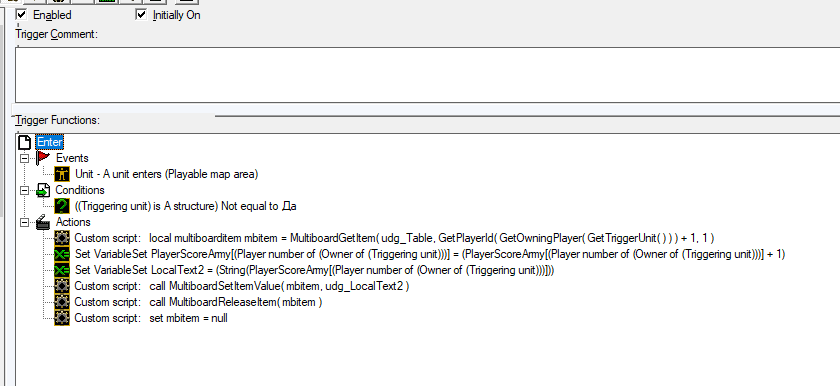Select the 'call MultiboardReleaseItem( mbitem )' line

[x=198, y=302]
